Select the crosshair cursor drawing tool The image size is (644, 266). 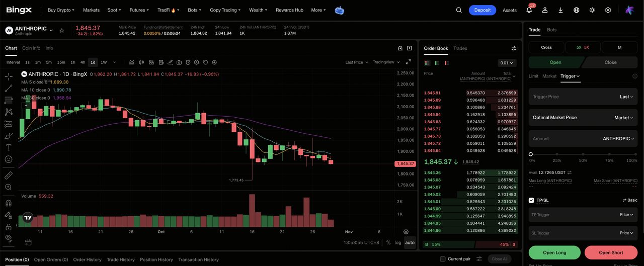pos(9,77)
